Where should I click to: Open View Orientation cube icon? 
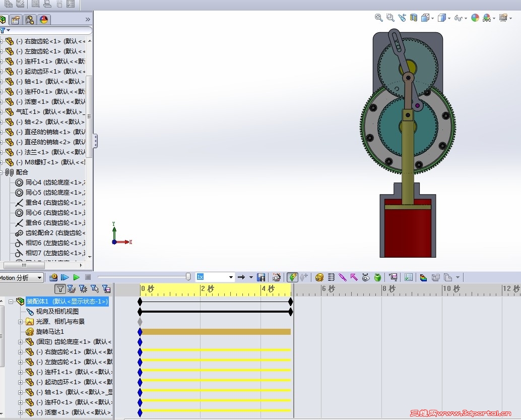pyautogui.click(x=425, y=18)
